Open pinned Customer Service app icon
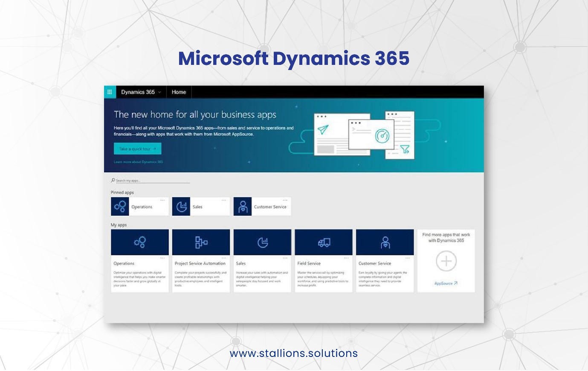The image size is (588, 371). pyautogui.click(x=243, y=207)
